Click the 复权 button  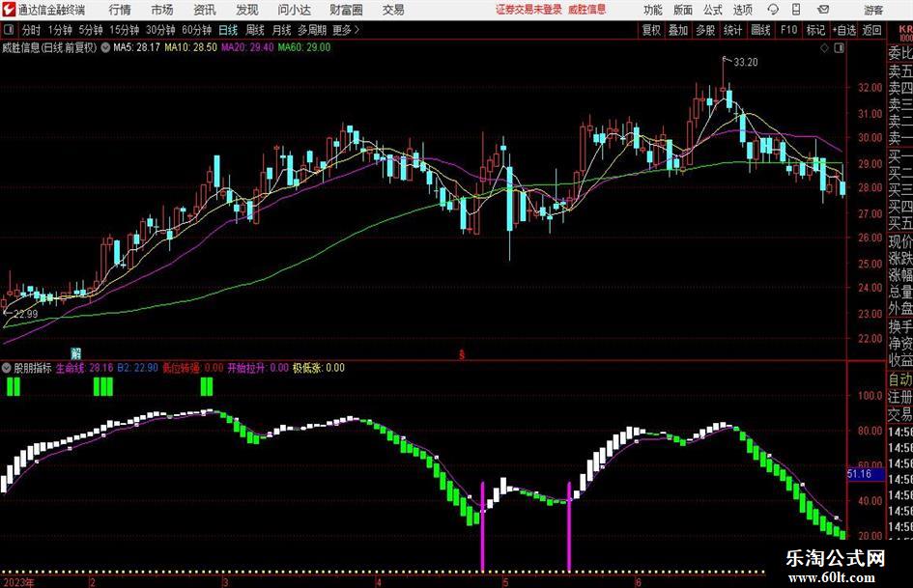[x=651, y=30]
